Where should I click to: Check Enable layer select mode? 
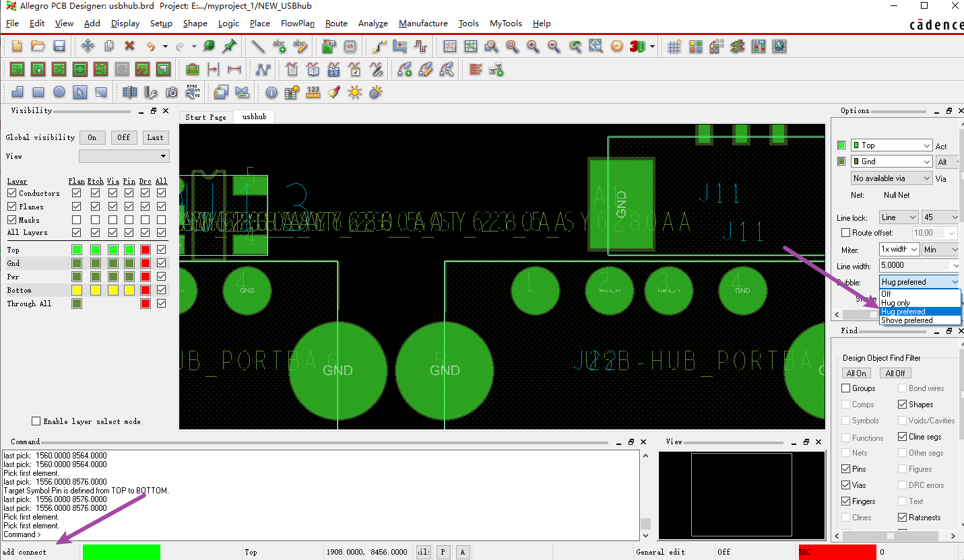click(36, 421)
